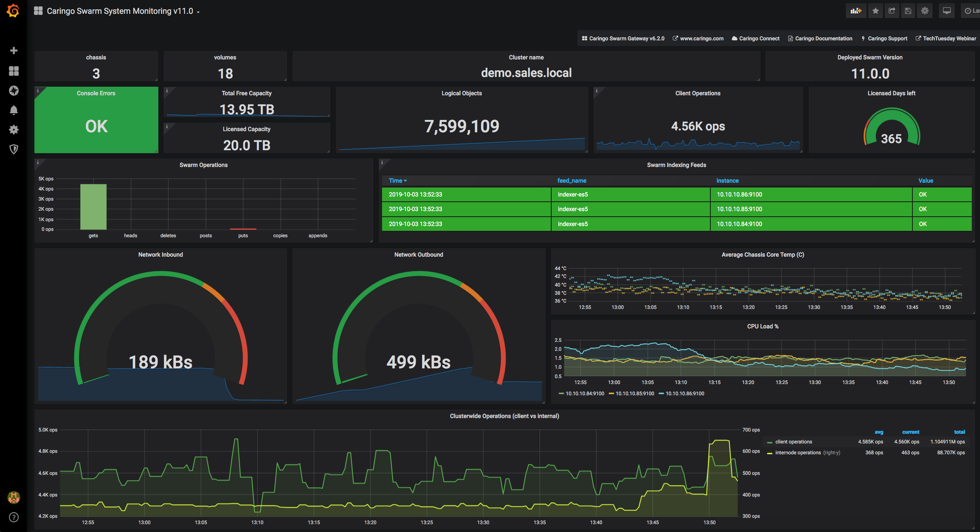Star this dashboard as favorite
Viewport: 980px width, 532px height.
click(875, 11)
